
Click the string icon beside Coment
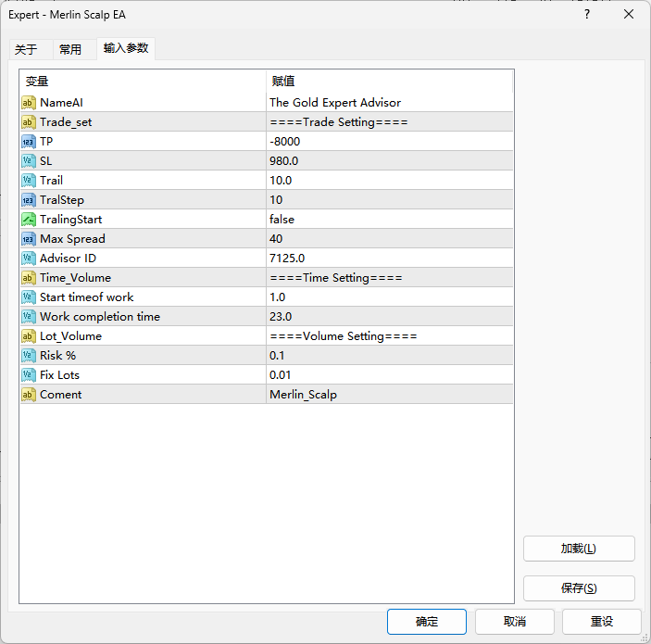(29, 395)
